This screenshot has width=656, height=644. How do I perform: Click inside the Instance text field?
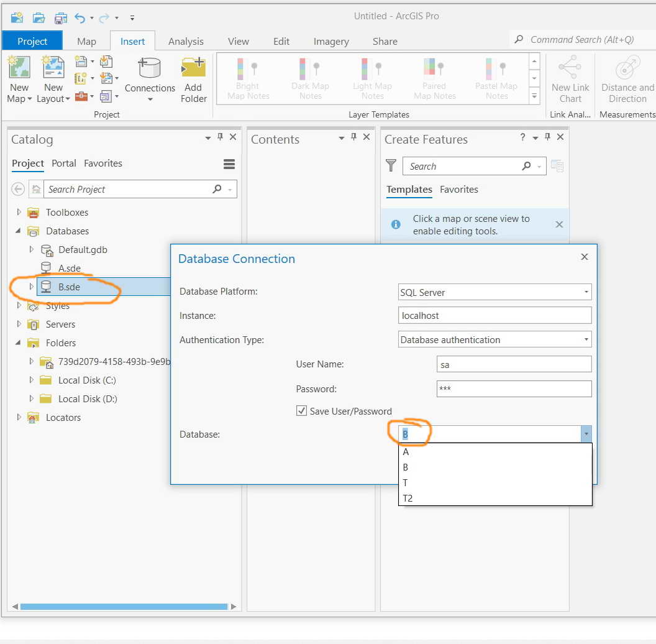[494, 316]
